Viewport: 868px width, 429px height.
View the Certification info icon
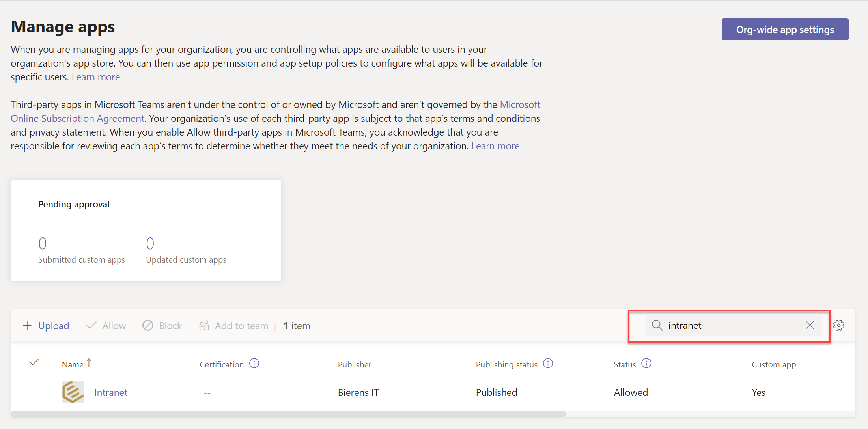(254, 363)
